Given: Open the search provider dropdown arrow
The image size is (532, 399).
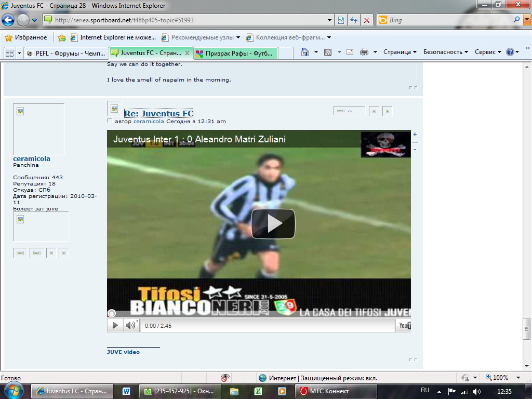Looking at the screenshot, I should (527, 20).
